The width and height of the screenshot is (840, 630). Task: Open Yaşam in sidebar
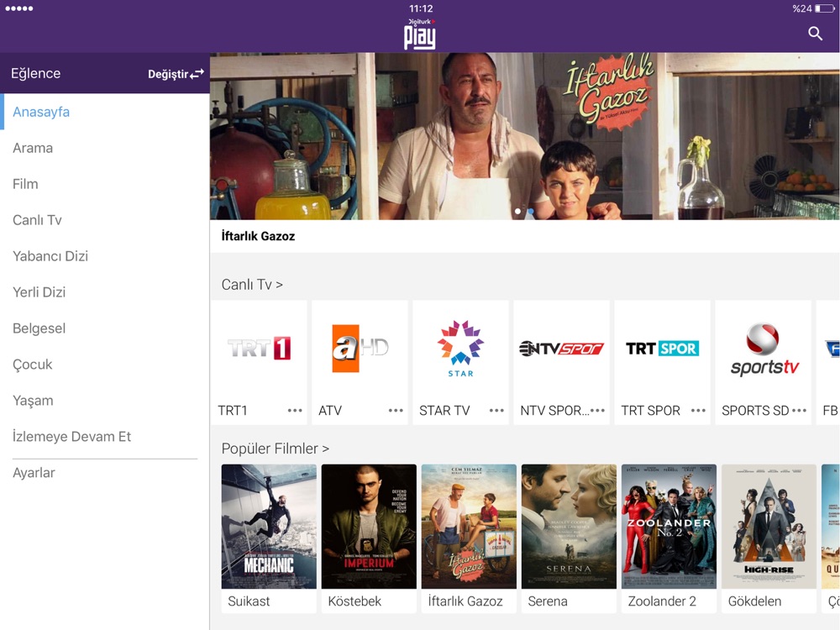[x=105, y=400]
